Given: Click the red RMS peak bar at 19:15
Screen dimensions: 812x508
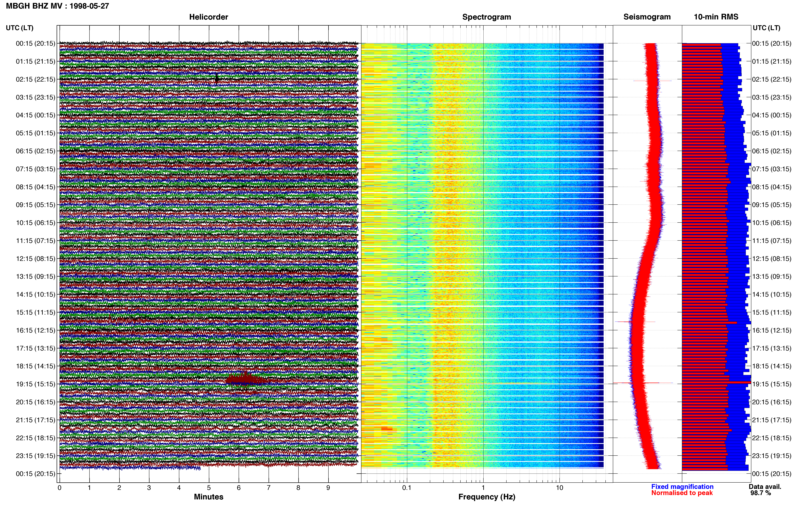Looking at the screenshot, I should 717,382.
